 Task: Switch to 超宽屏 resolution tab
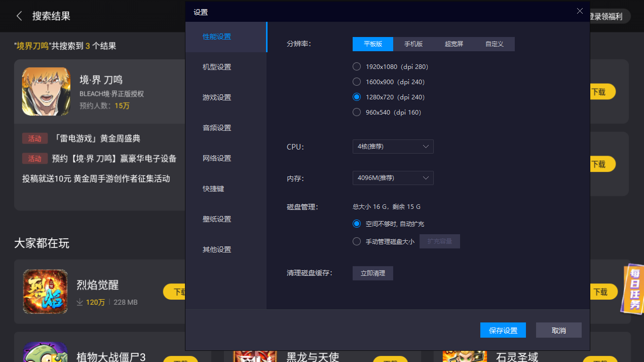454,44
